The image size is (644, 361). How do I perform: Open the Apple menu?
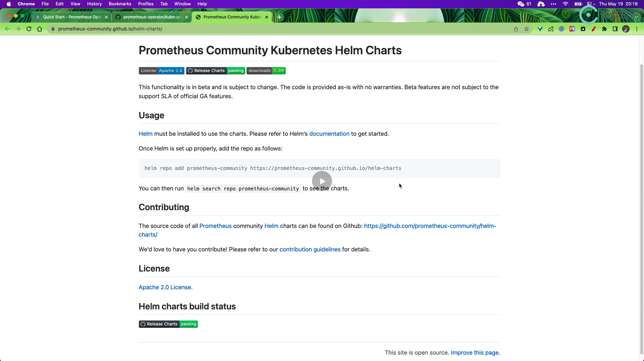point(9,4)
